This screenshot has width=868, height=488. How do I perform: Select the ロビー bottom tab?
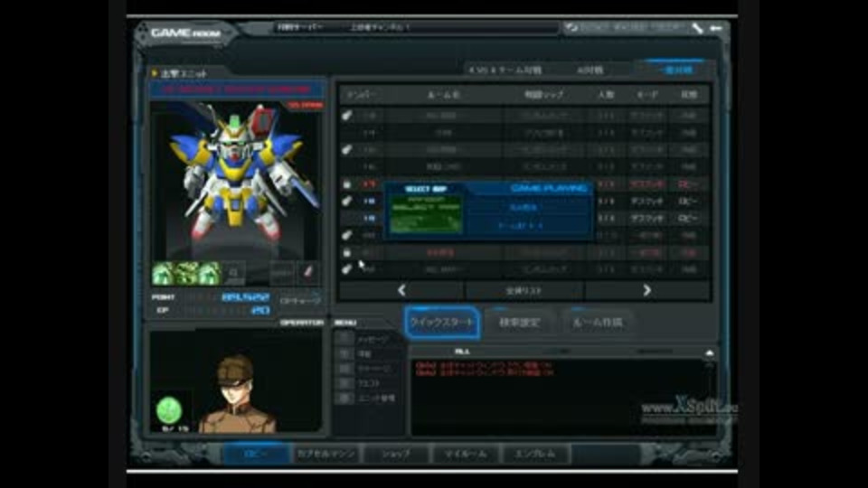256,454
